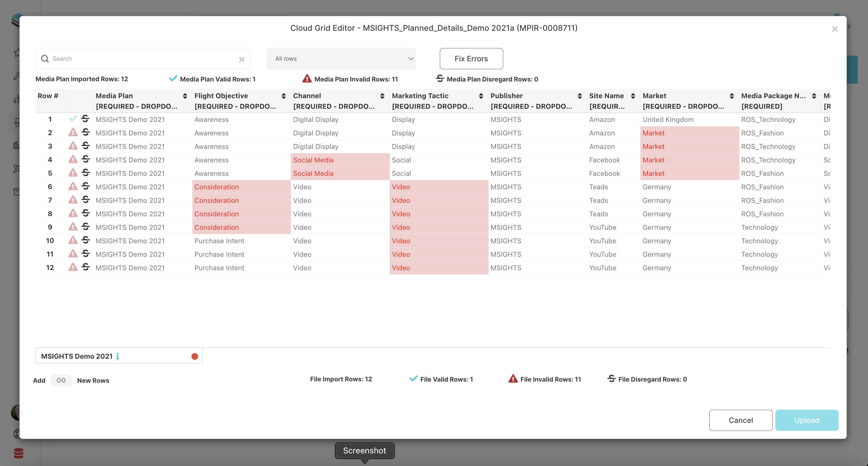Screen dimensions: 868x466
Task: Click the New Rows count input field
Action: point(61,380)
